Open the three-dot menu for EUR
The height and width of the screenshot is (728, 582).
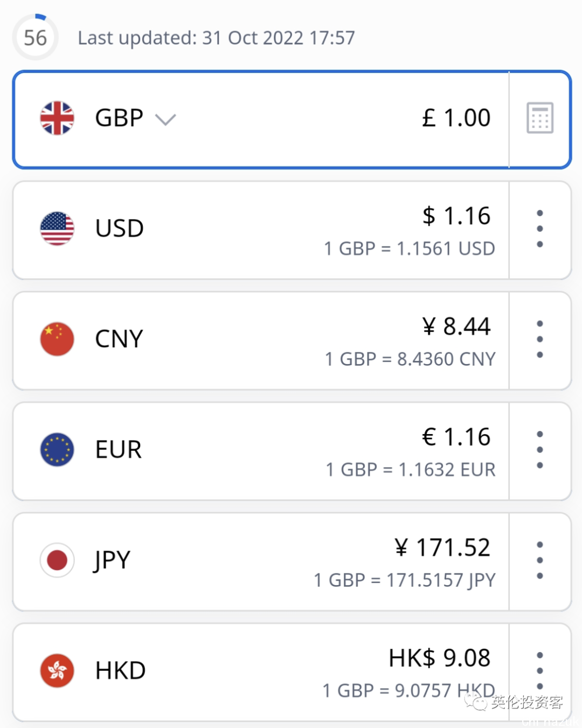tap(539, 450)
